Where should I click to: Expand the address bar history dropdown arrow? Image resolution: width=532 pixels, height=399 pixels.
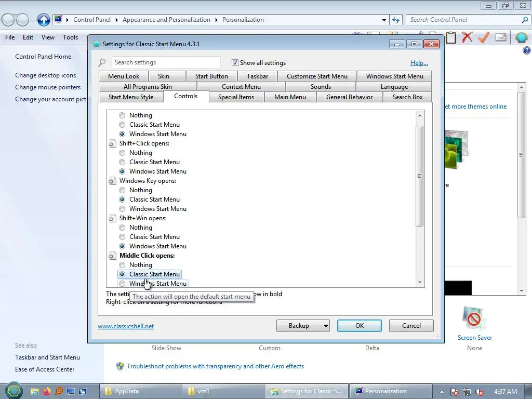(384, 20)
